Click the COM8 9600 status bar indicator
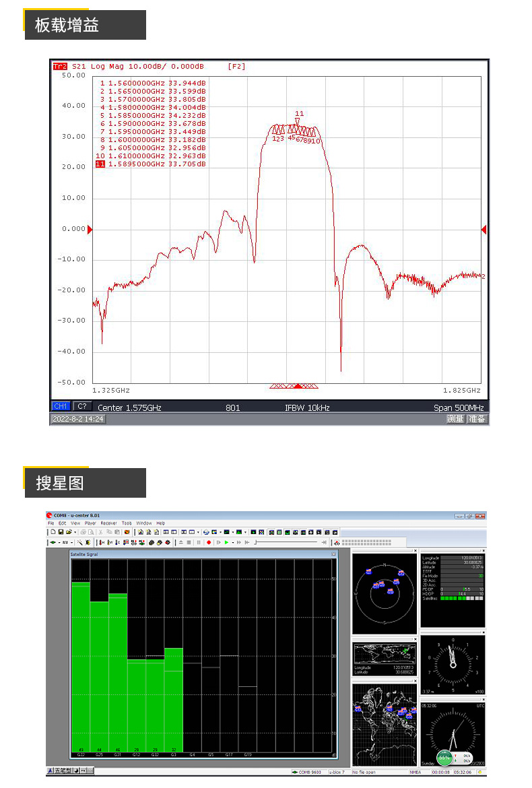Viewport: 532px width, 788px height. pyautogui.click(x=307, y=772)
